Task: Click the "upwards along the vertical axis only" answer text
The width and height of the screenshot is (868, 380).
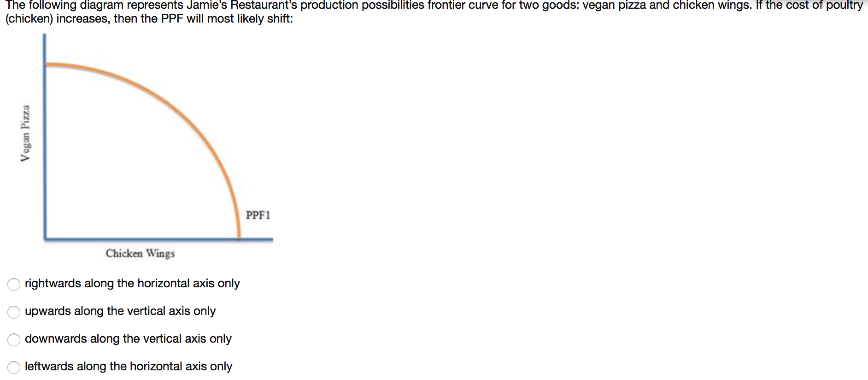Action: (120, 311)
